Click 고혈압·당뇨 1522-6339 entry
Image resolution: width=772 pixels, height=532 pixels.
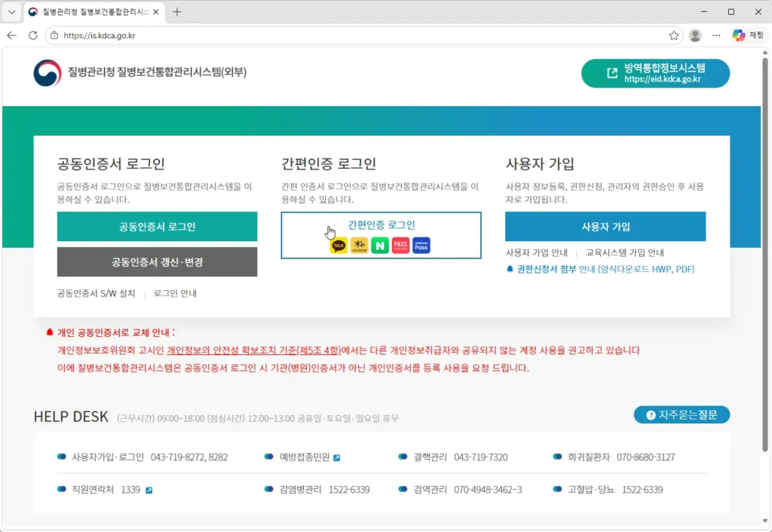click(608, 490)
